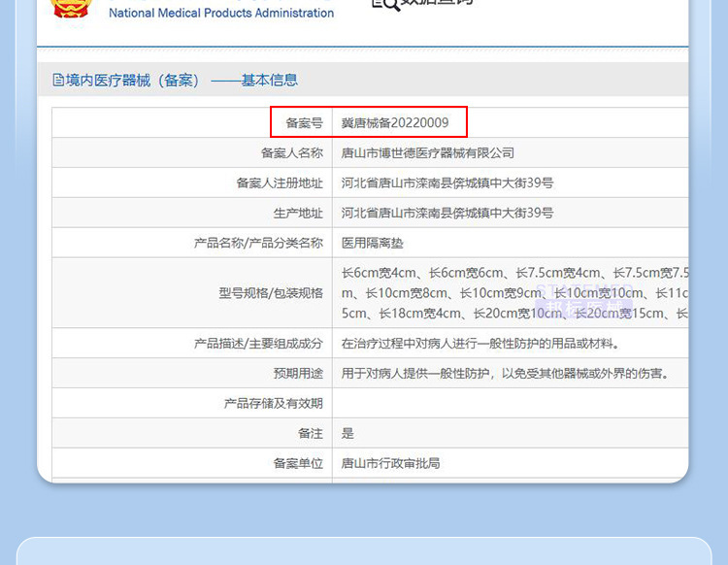Select company name 唐山市博世德医疗器械有限公司
728x565 pixels.
pos(428,152)
